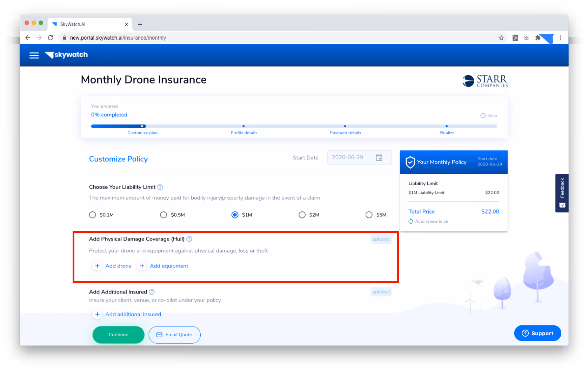Click the grid extension icon in toolbar
This screenshot has width=588, height=371.
click(527, 38)
